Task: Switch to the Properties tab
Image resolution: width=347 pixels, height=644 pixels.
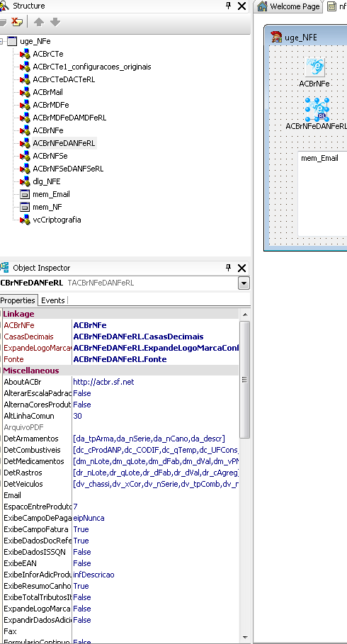Action: point(18,300)
